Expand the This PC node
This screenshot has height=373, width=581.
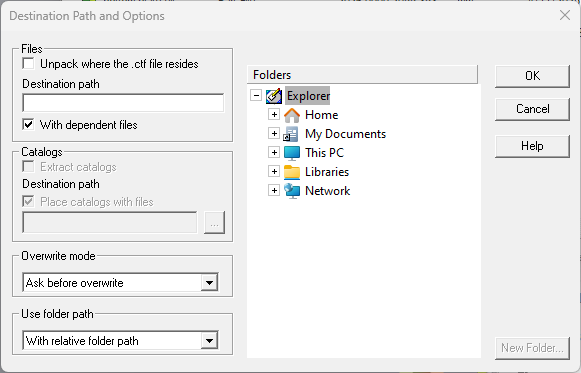pyautogui.click(x=274, y=152)
